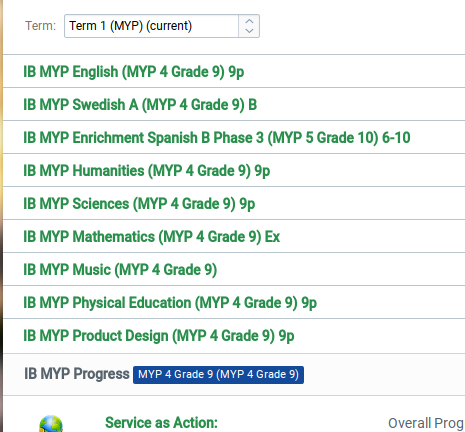Open IB MYP Physical Education 9p class
The height and width of the screenshot is (432, 465).
tap(170, 303)
